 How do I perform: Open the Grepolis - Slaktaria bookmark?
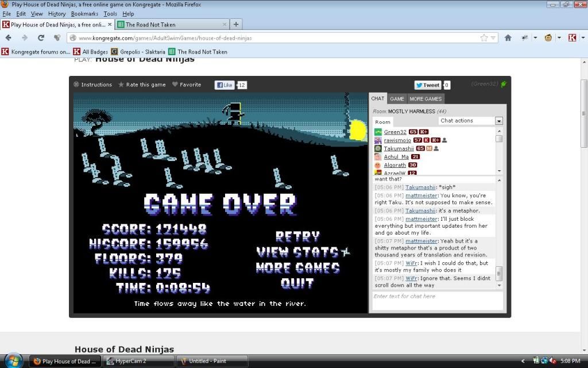138,52
